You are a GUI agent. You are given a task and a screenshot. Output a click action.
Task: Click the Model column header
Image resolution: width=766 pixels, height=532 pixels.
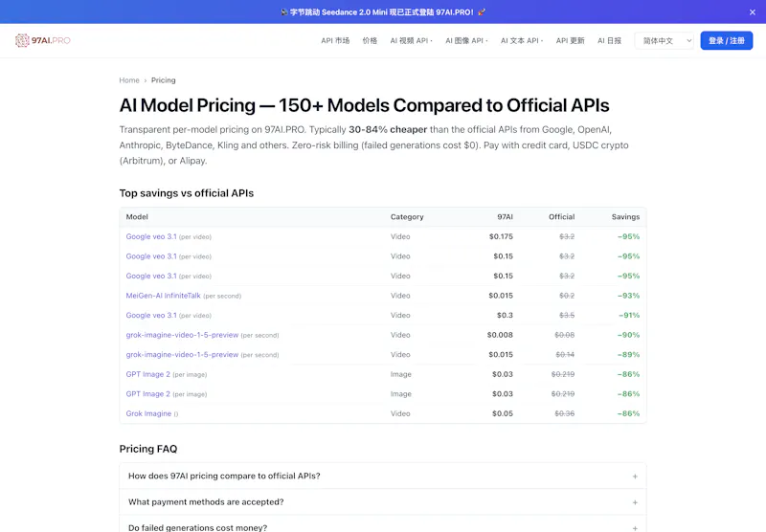(x=137, y=216)
